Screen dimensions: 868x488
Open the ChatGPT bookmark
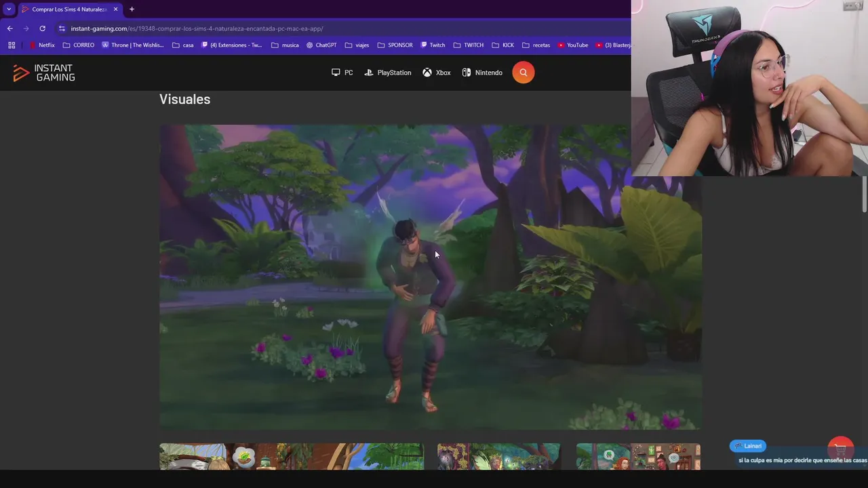321,45
